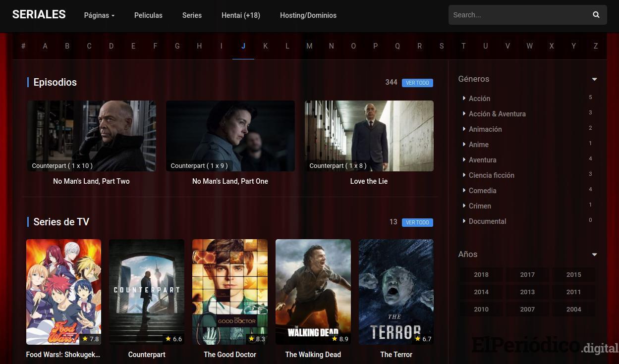The image size is (619, 364).
Task: Select letter Q in the alphabet filter
Action: point(397,46)
